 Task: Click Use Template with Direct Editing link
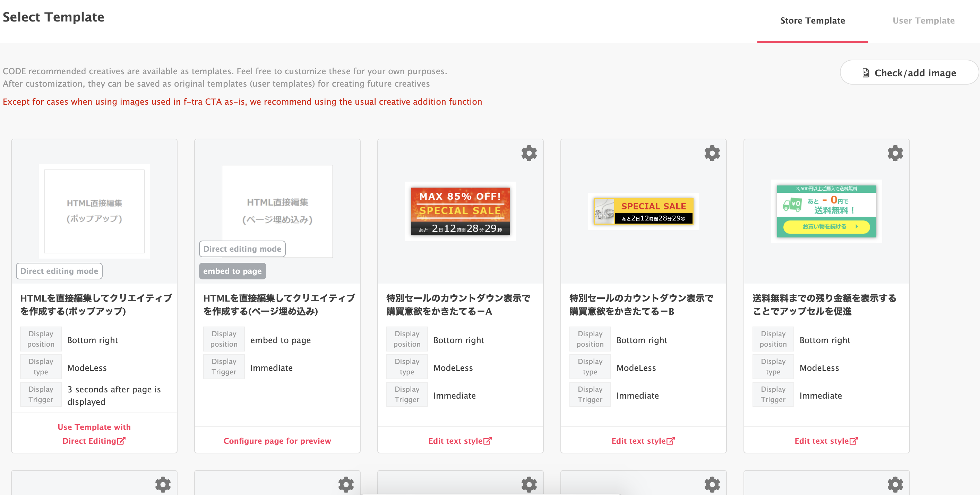pos(94,434)
